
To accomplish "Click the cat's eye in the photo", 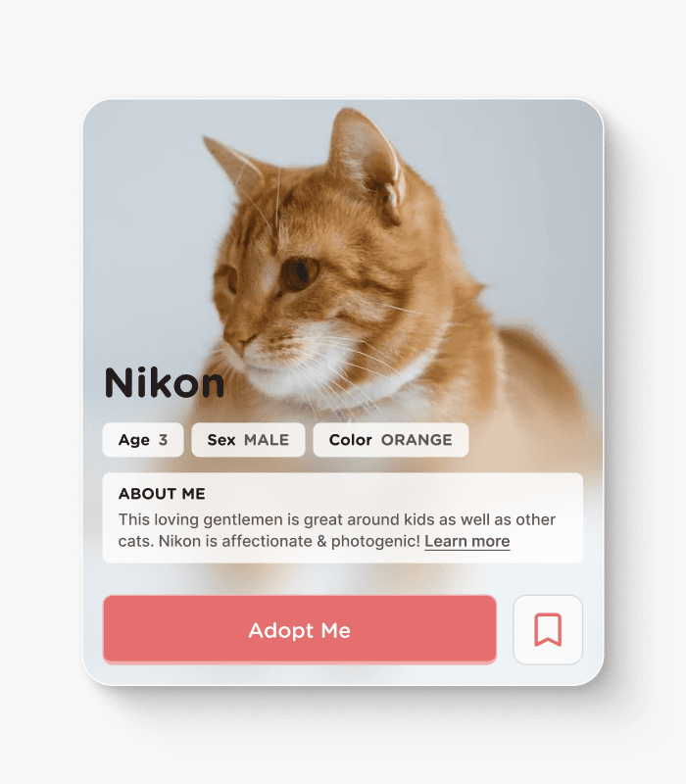I will [x=300, y=273].
